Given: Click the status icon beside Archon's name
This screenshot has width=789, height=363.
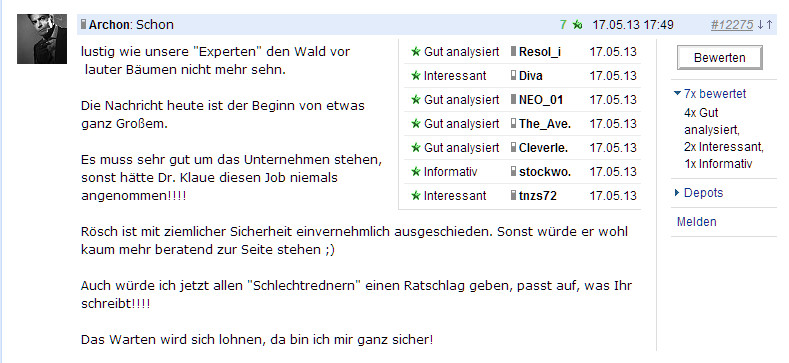Looking at the screenshot, I should (x=84, y=24).
